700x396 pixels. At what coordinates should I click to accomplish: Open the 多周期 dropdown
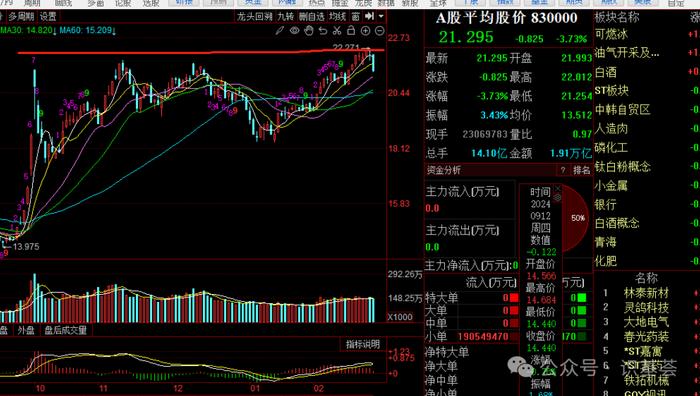21,17
